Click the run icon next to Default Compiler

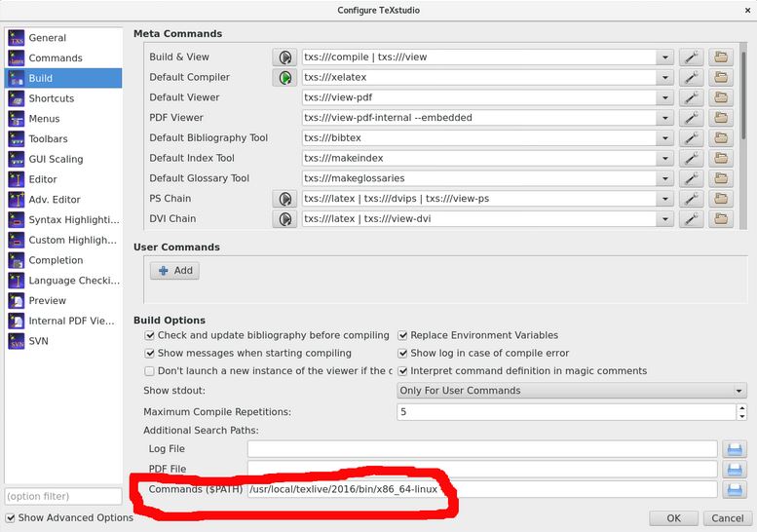click(x=284, y=78)
